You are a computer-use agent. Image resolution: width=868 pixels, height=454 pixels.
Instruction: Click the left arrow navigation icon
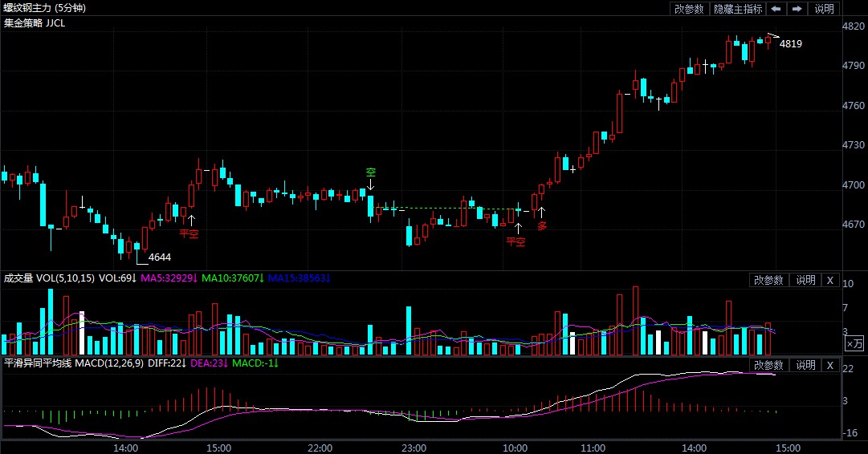776,8
